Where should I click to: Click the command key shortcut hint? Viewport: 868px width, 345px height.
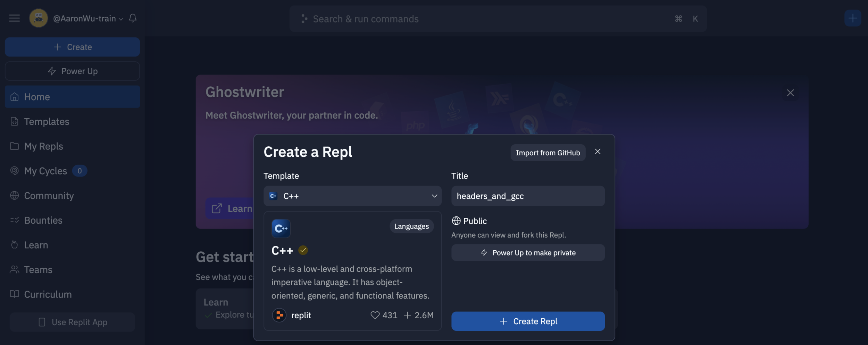(678, 19)
